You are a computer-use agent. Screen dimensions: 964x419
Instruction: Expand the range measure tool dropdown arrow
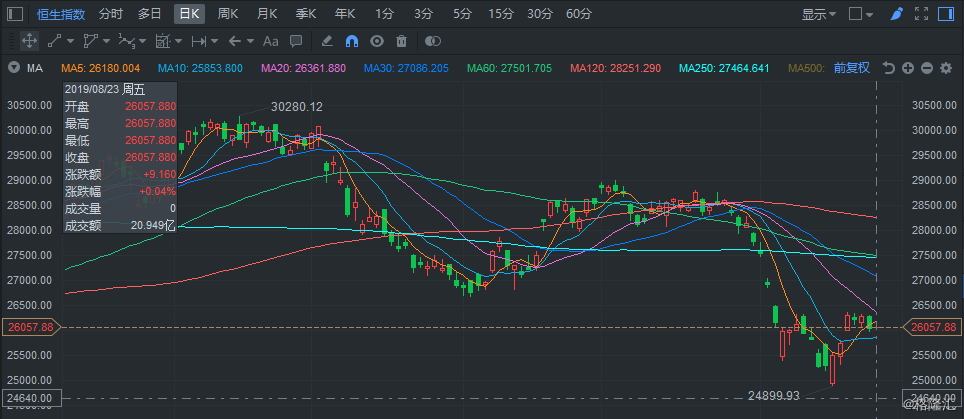[215, 41]
